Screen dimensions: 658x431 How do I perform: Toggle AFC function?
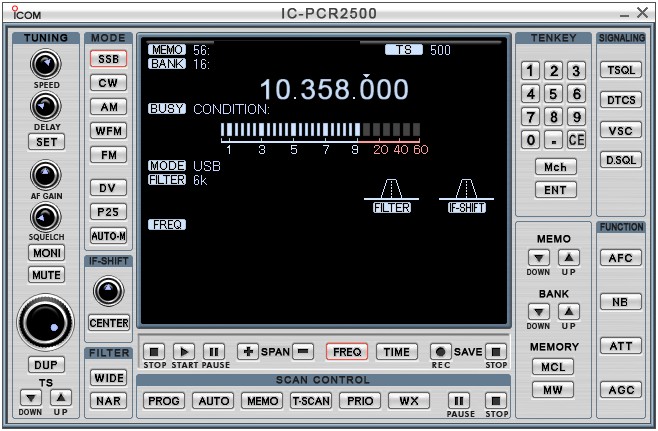[x=621, y=258]
